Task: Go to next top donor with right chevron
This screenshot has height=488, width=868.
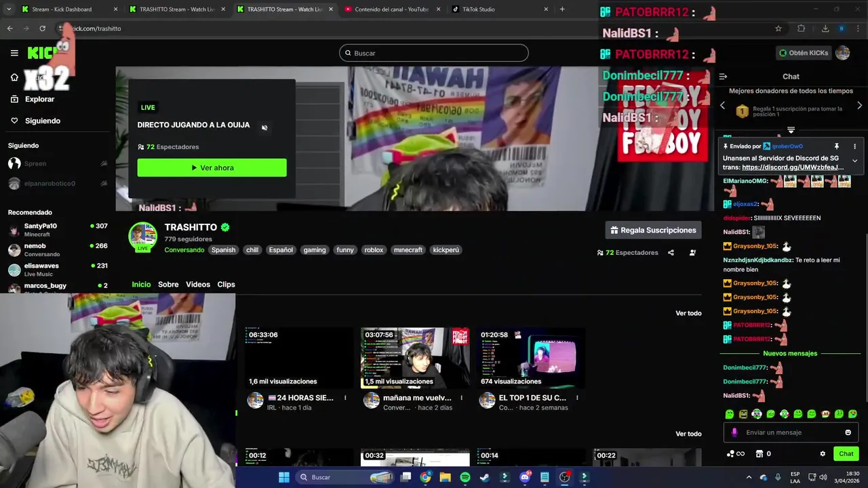Action: pyautogui.click(x=860, y=106)
